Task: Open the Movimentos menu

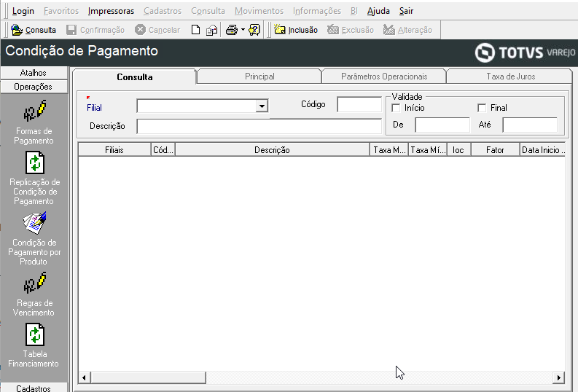Action: [259, 11]
